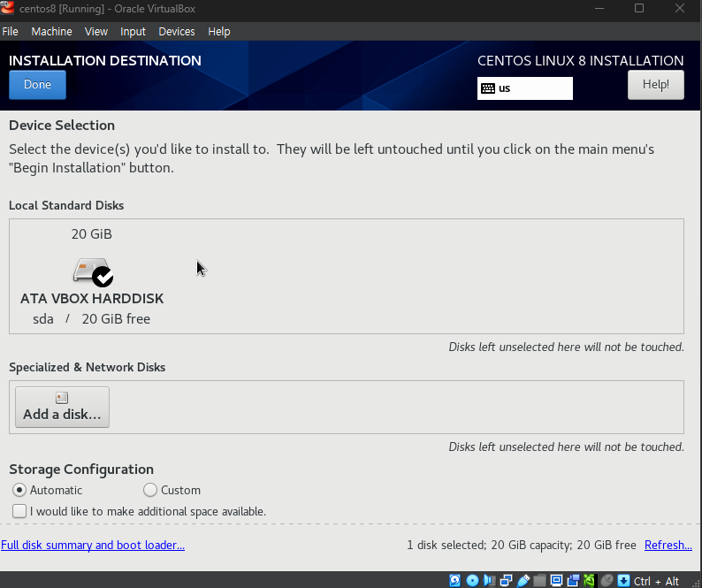Open the Input menu
The width and height of the screenshot is (702, 588).
click(x=133, y=32)
